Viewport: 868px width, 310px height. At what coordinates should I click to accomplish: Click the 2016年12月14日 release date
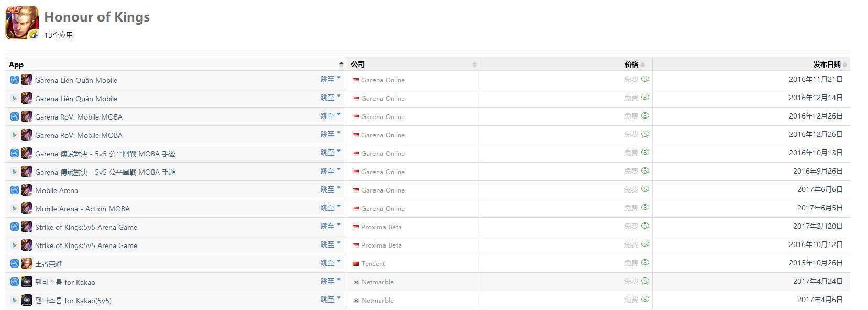pyautogui.click(x=816, y=98)
